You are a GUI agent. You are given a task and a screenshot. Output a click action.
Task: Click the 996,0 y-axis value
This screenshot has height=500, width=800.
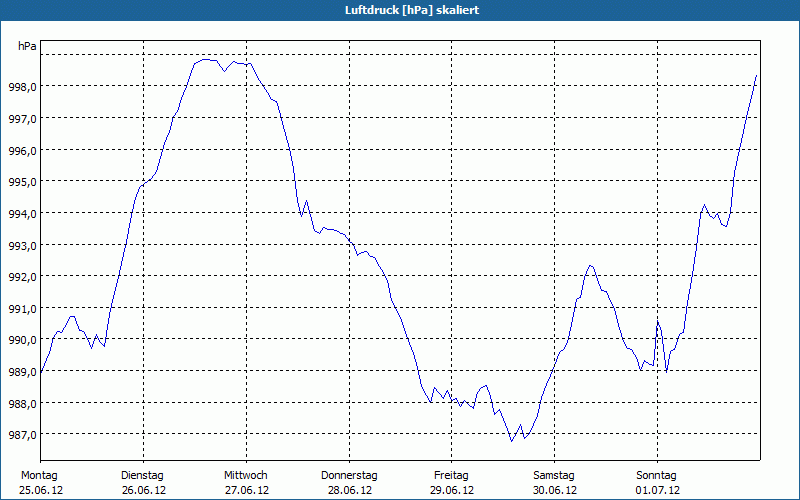22,151
